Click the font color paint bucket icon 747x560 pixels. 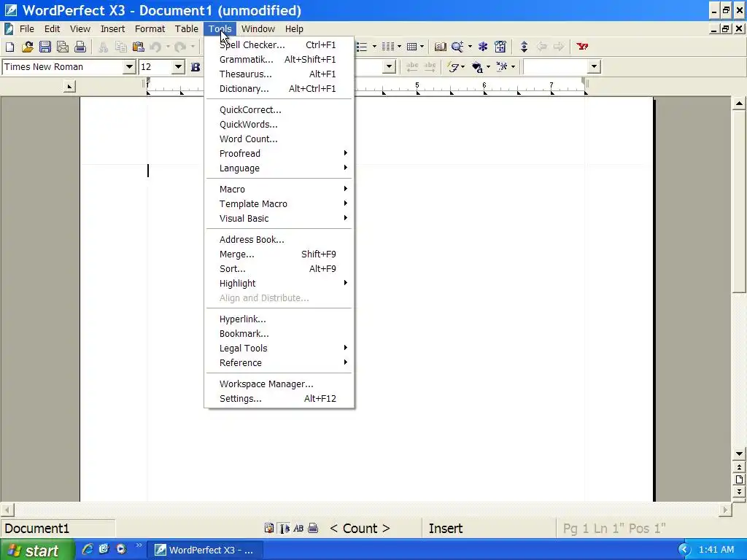477,67
